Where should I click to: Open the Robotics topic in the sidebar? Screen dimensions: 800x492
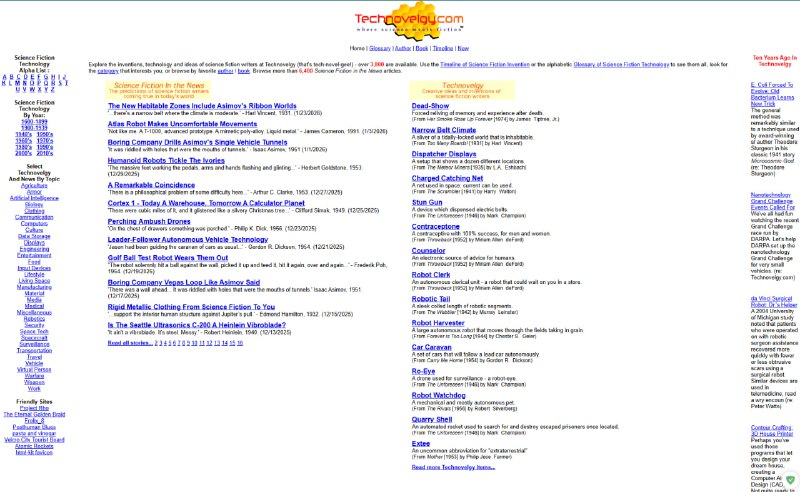point(34,317)
